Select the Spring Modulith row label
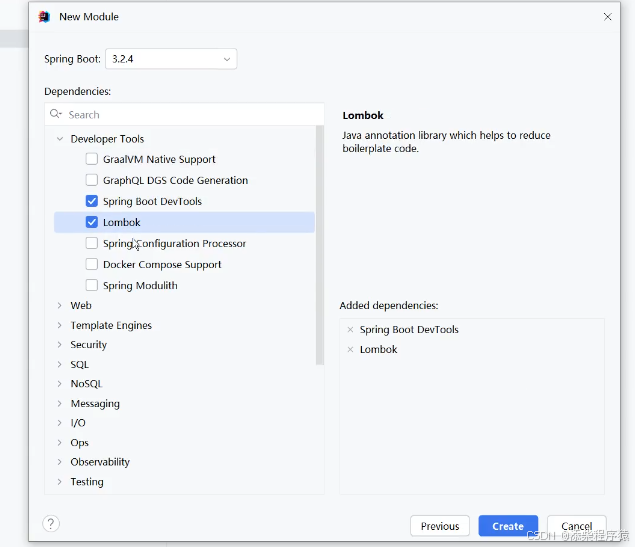The image size is (635, 547). tap(140, 285)
